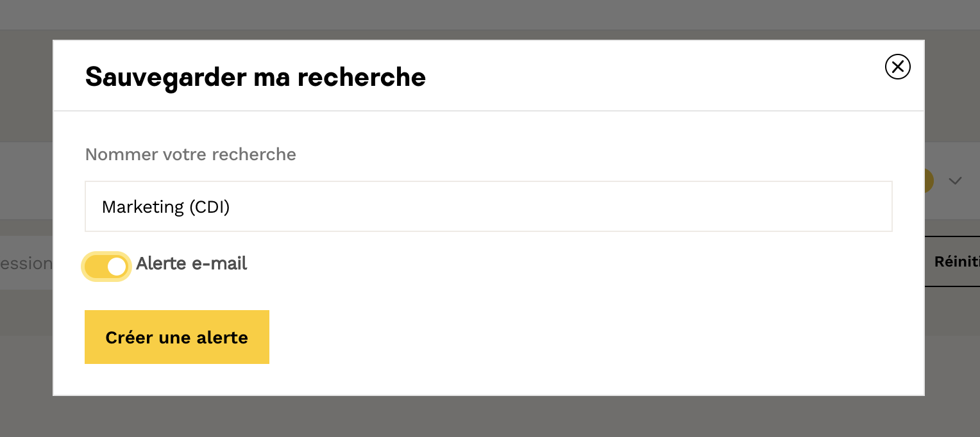Viewport: 980px width, 437px height.
Task: Click the Marketing (CDI) text in the field
Action: (165, 207)
